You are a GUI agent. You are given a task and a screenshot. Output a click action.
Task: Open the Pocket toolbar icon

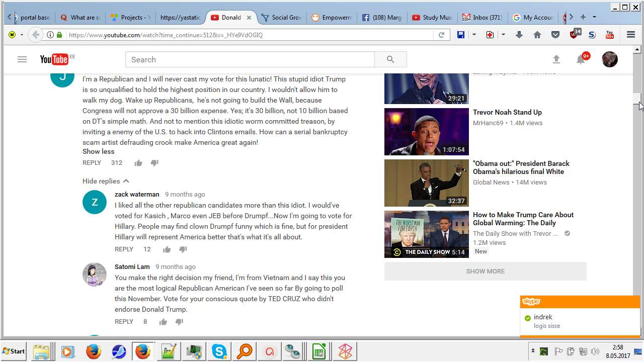[555, 35]
